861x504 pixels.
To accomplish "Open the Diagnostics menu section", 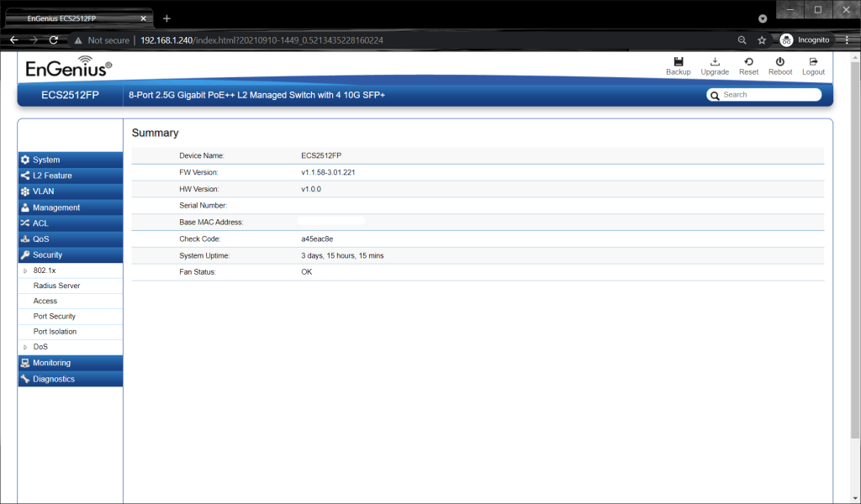I will 71,379.
